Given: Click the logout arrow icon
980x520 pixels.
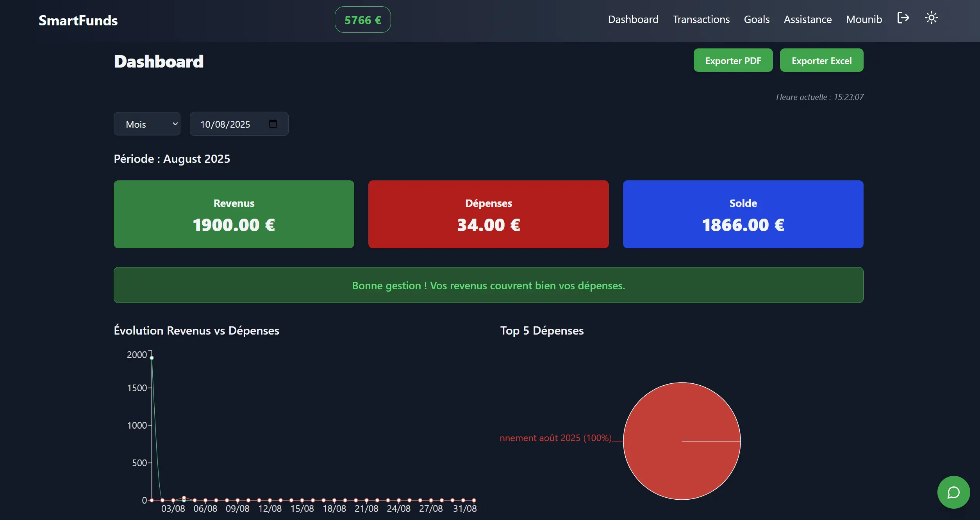Looking at the screenshot, I should pyautogui.click(x=903, y=18).
